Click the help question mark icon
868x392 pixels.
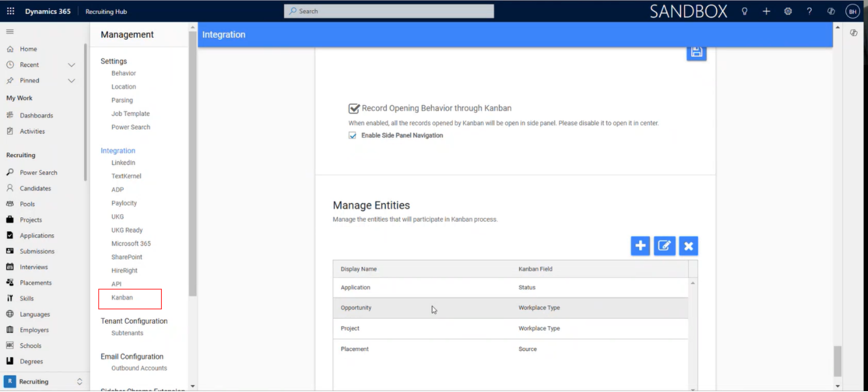coord(809,11)
